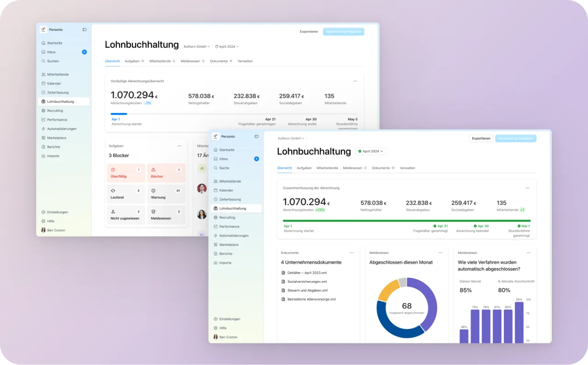Open the Überfällig task tile

coord(126,173)
